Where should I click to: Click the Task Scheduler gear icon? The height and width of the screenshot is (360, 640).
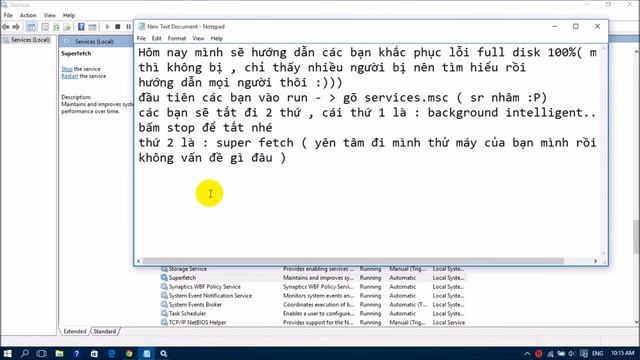point(164,313)
